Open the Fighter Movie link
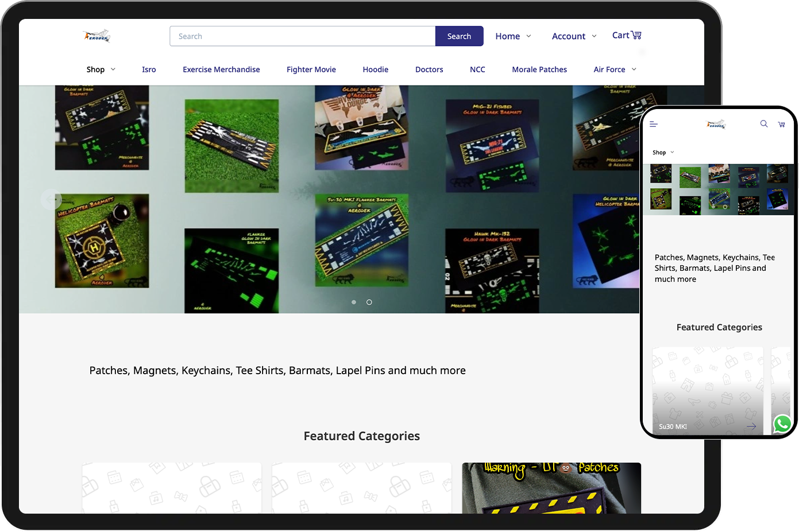The height and width of the screenshot is (532, 799). click(311, 69)
